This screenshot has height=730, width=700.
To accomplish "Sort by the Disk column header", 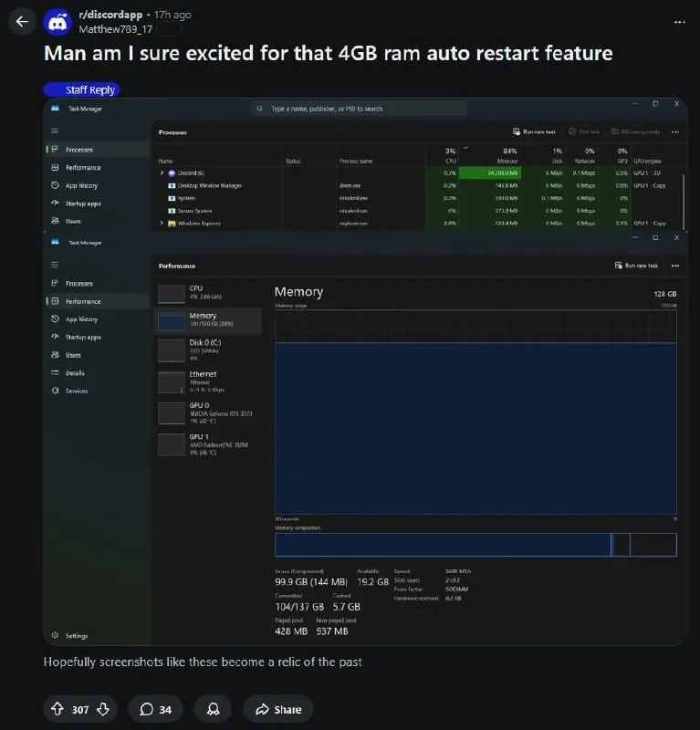I will tap(544, 155).
